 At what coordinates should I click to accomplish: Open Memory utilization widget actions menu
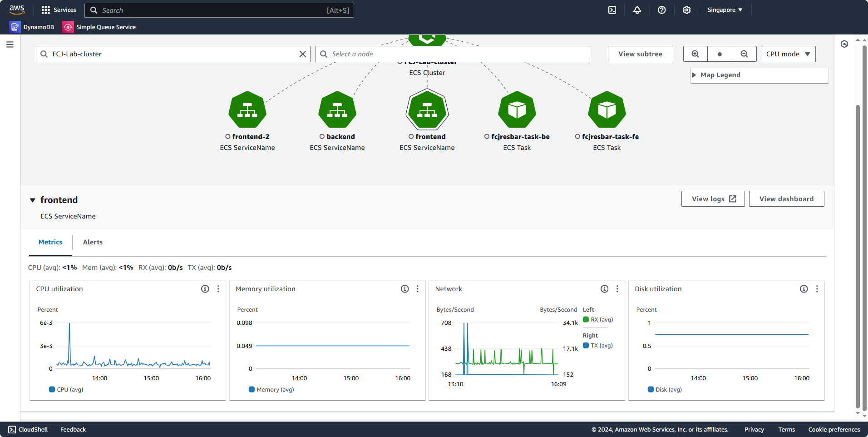[418, 289]
